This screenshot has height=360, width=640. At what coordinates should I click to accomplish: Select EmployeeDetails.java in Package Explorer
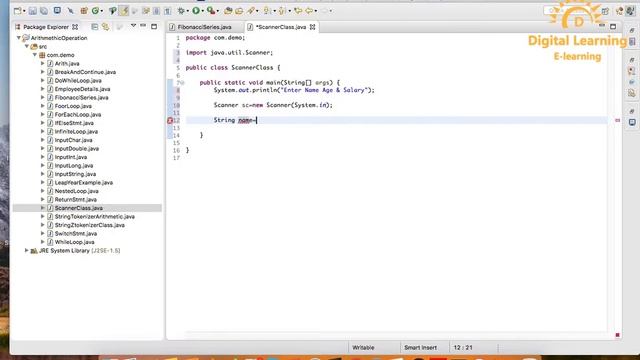click(x=82, y=89)
